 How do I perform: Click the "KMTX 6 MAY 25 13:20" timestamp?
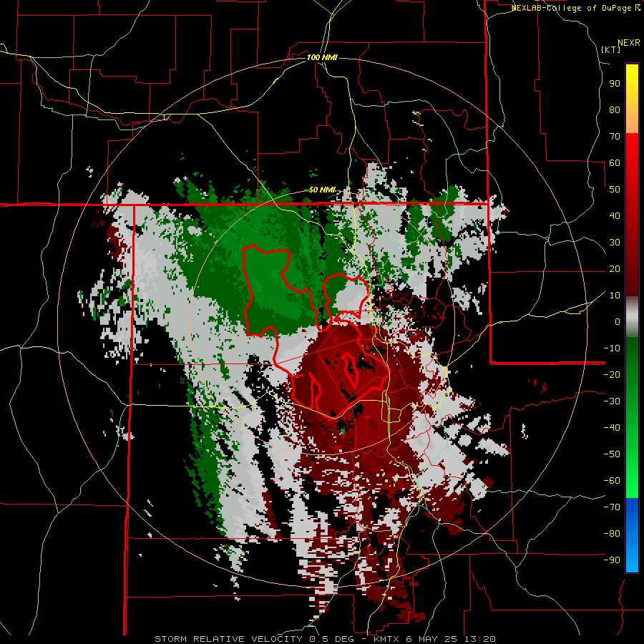click(434, 639)
